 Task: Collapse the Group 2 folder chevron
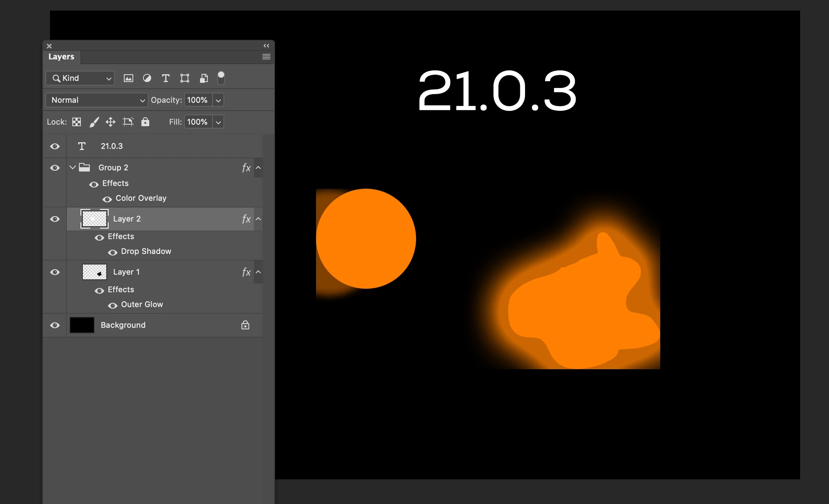tap(73, 168)
